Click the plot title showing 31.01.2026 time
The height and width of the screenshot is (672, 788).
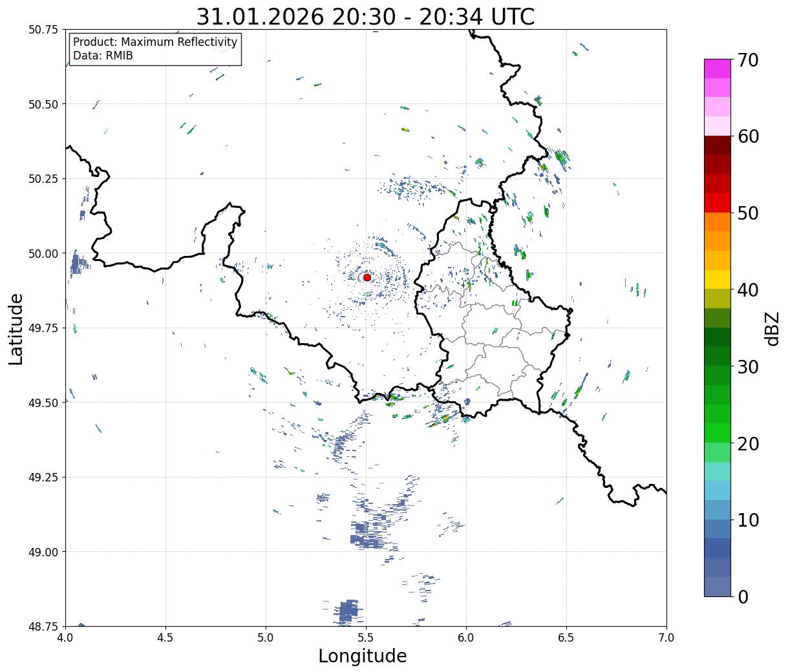365,17
